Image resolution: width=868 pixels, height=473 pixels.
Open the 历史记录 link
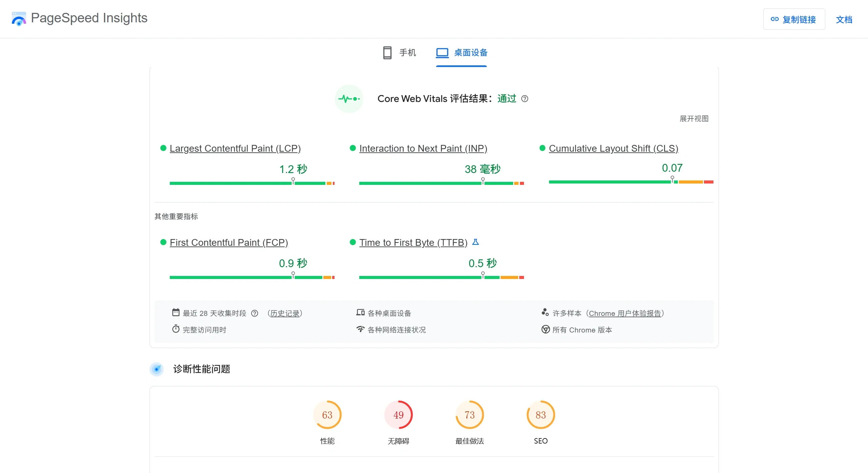pos(285,313)
